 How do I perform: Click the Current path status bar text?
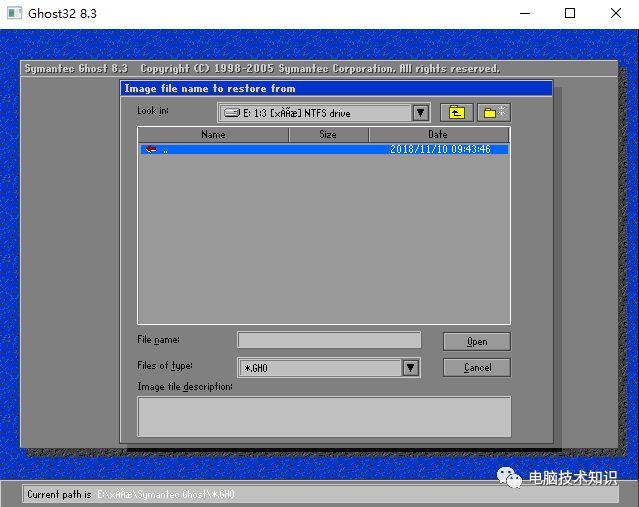(131, 494)
